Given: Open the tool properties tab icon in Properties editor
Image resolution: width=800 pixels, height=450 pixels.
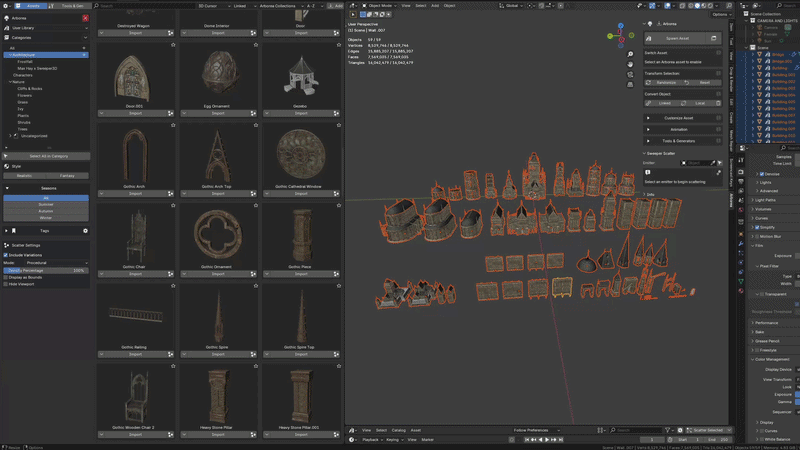Looking at the screenshot, I should tap(741, 162).
